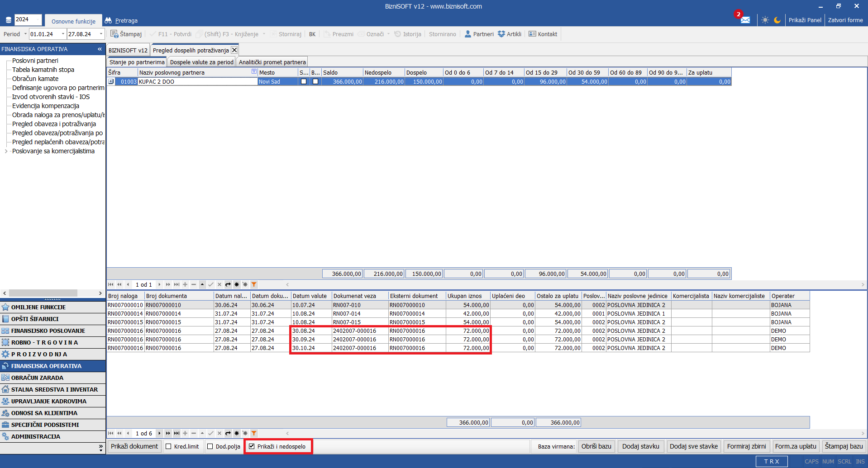868x468 pixels.
Task: Expand the Poslovanje sa komercijalistima tree node
Action: click(x=6, y=151)
